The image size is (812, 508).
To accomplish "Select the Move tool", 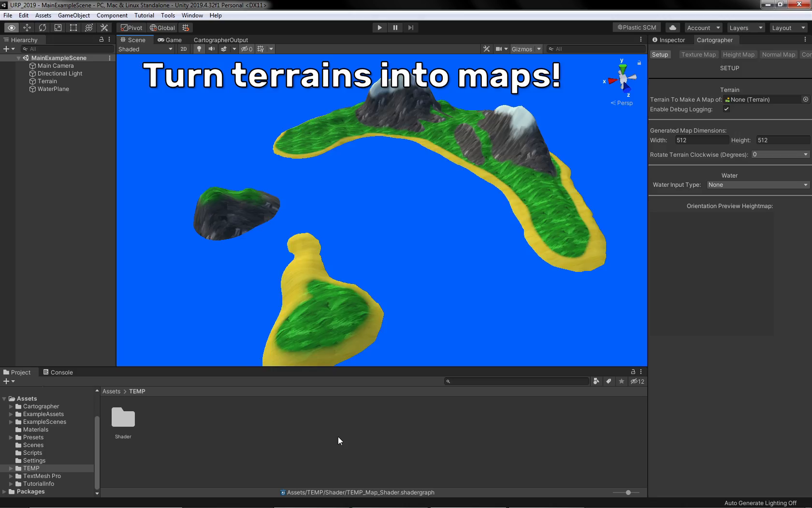I will [x=27, y=28].
